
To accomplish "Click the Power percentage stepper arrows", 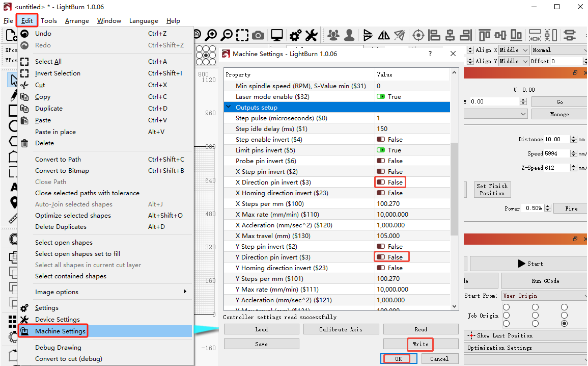I will point(547,208).
